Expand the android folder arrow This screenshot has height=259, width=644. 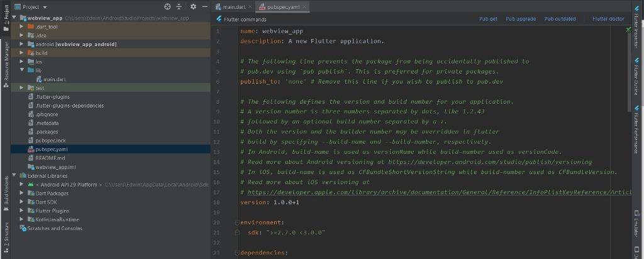click(22, 44)
